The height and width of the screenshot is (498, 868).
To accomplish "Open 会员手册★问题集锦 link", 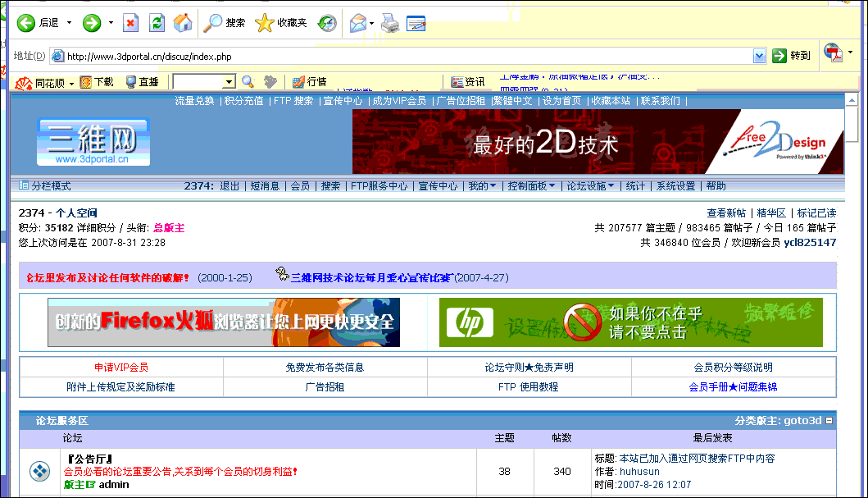I will point(733,387).
